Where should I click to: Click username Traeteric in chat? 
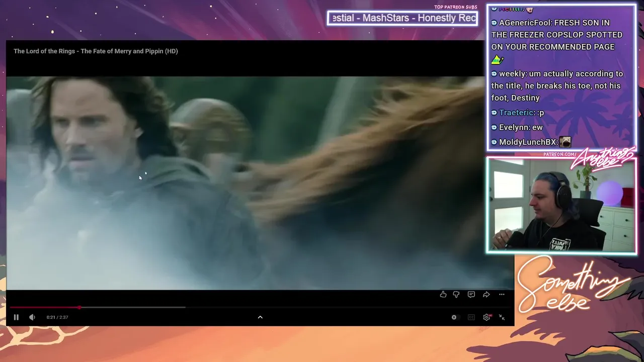tap(517, 113)
